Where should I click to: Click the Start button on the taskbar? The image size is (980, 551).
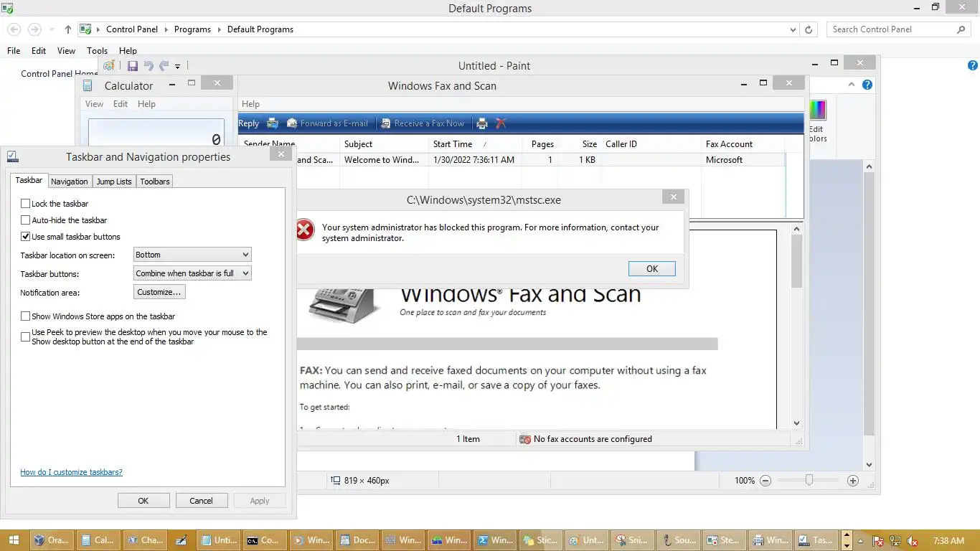14,540
